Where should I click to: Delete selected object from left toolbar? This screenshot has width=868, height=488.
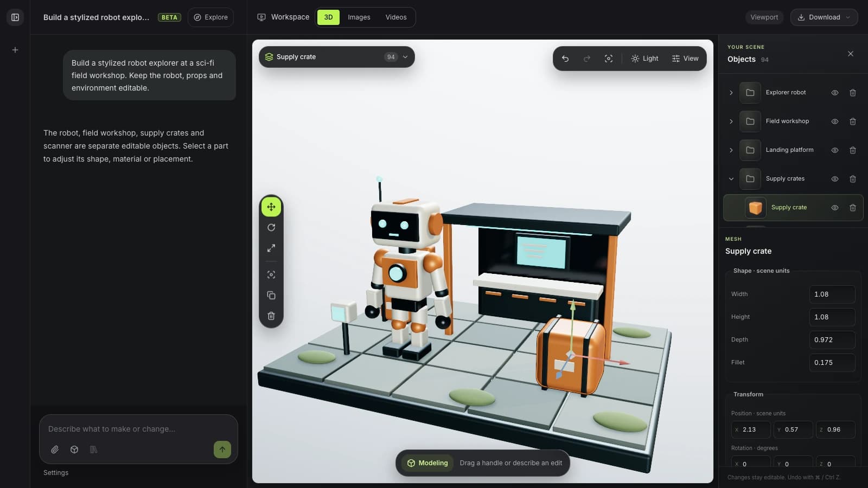271,316
